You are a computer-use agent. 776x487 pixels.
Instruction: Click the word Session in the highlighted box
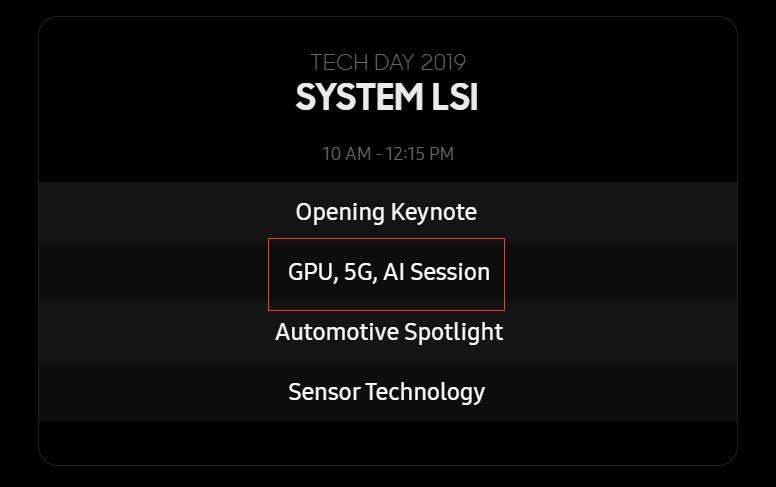pyautogui.click(x=450, y=272)
